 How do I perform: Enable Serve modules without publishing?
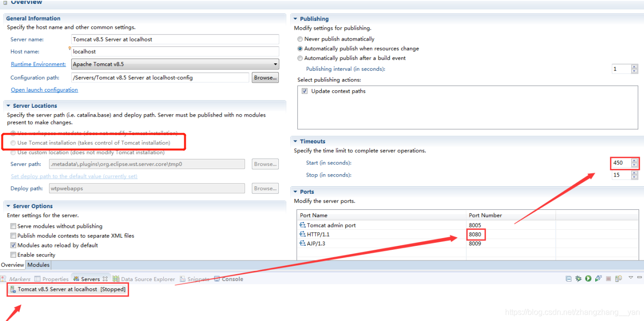(13, 226)
